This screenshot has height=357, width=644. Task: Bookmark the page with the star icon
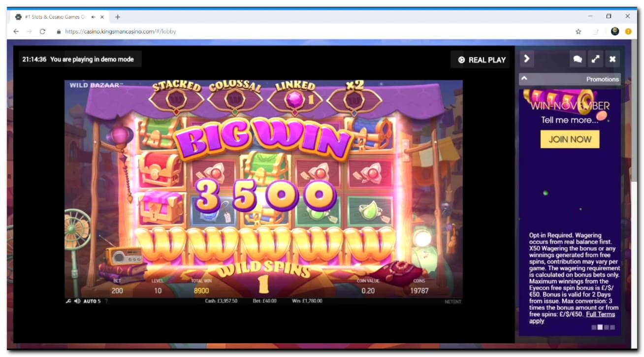pos(578,31)
